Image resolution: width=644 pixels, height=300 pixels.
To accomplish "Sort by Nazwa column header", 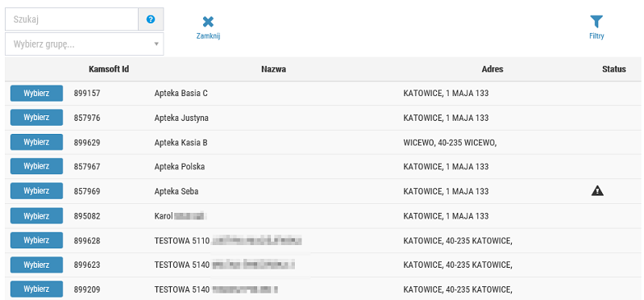I will point(273,69).
